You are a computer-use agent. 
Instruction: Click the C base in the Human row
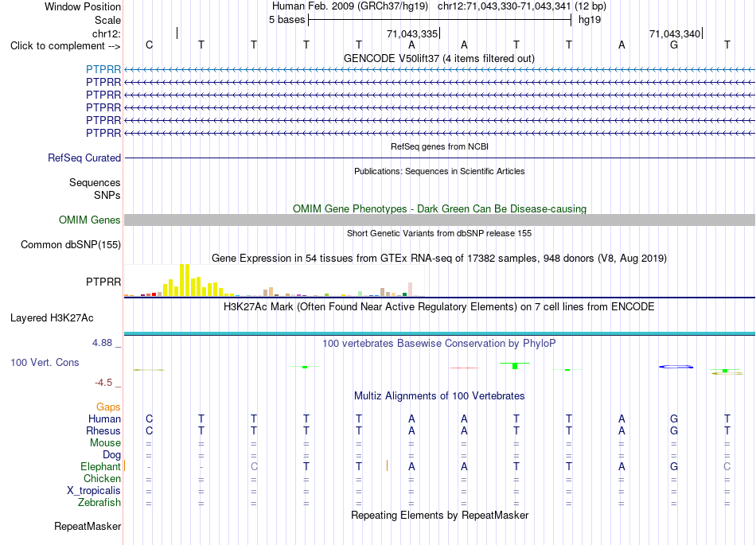[x=149, y=418]
